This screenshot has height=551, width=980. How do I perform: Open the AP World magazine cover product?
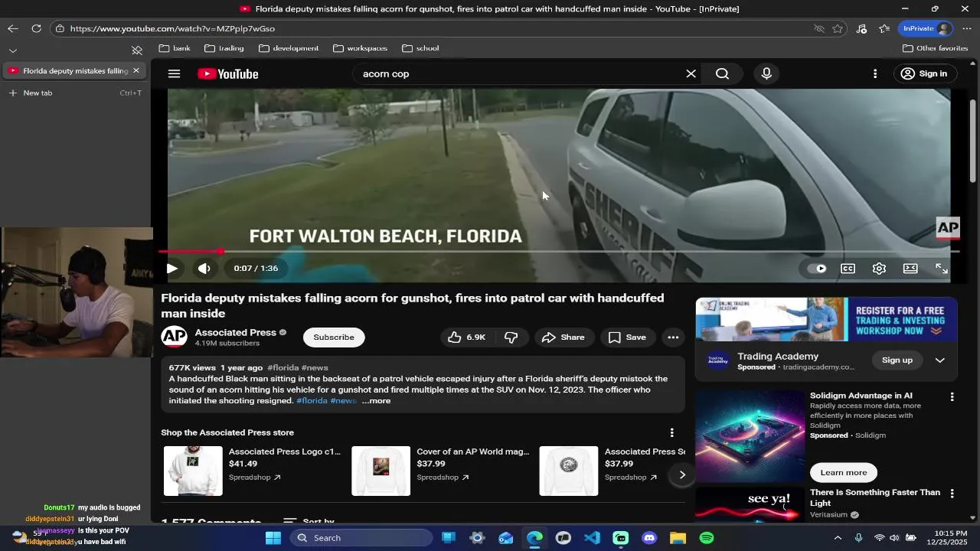click(381, 471)
